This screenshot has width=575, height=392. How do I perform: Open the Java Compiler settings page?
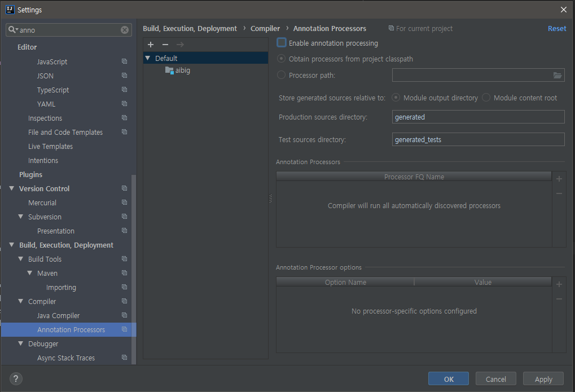click(x=58, y=316)
